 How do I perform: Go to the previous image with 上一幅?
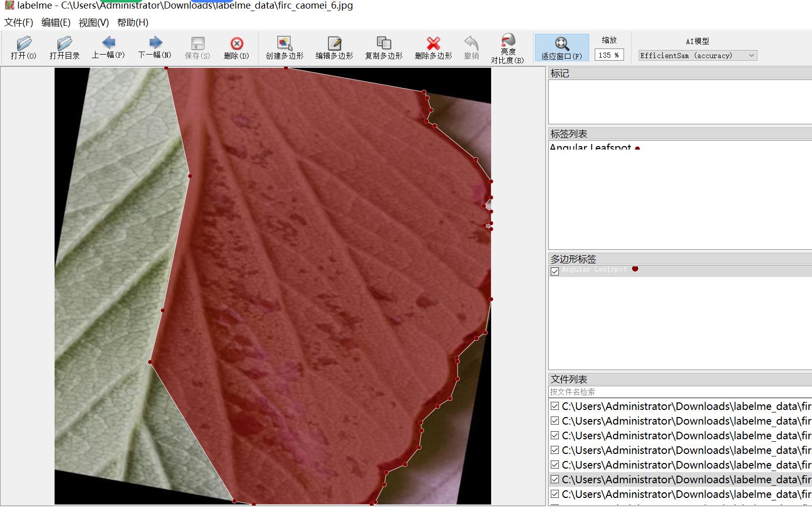click(108, 48)
